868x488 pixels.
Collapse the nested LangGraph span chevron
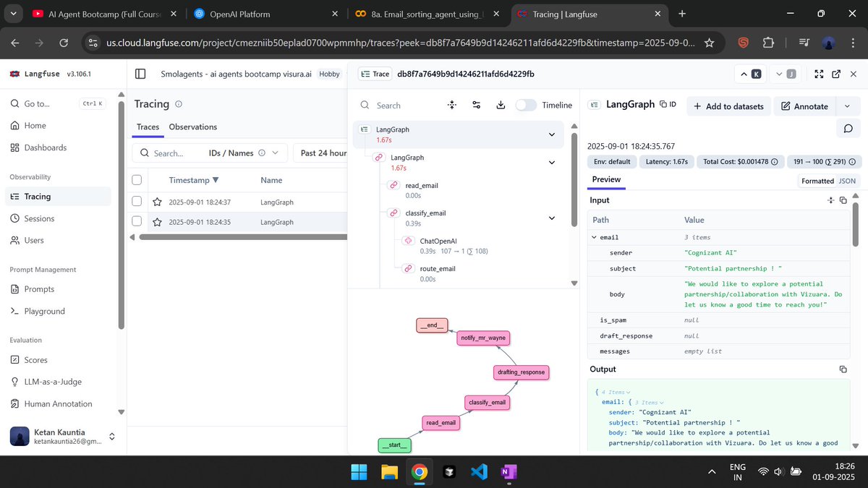(552, 162)
